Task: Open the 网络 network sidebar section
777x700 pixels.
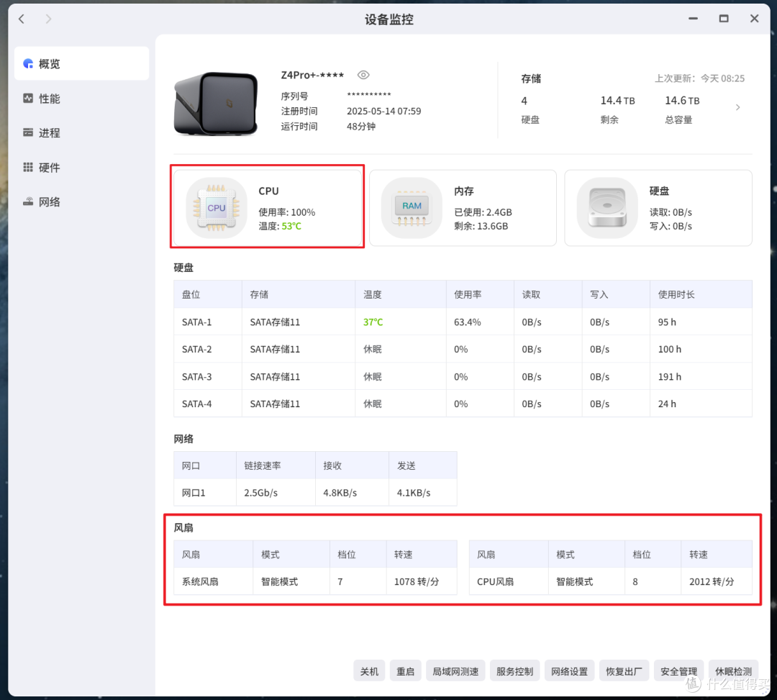Action: point(82,201)
